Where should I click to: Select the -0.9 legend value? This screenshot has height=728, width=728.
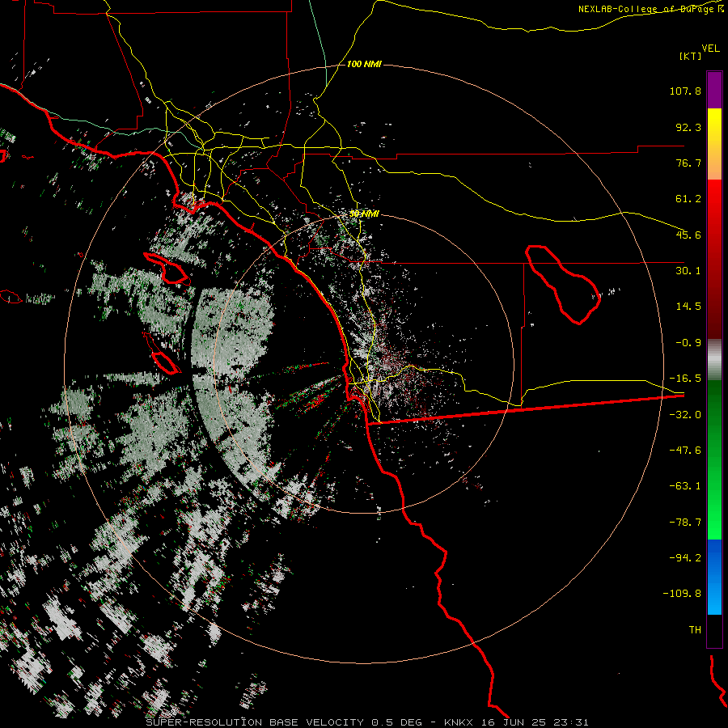[688, 343]
